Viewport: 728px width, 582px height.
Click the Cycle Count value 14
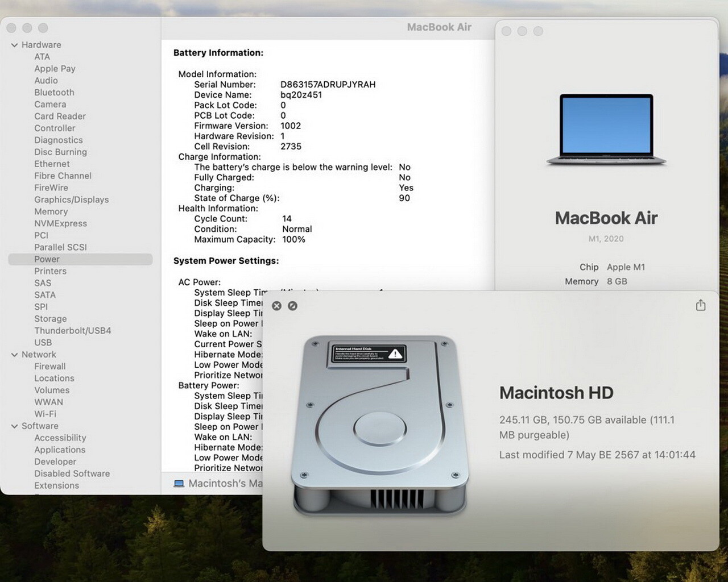click(x=287, y=219)
